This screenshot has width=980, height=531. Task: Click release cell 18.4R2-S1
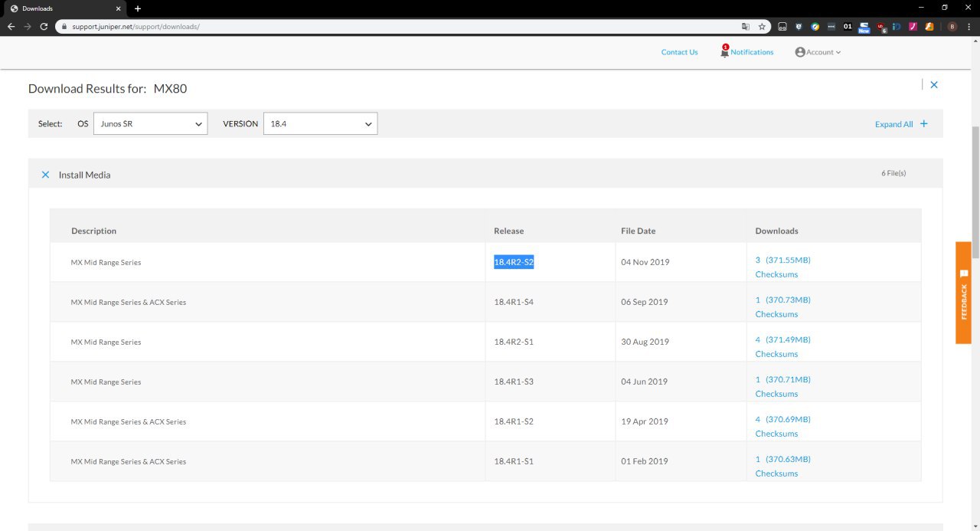pyautogui.click(x=514, y=342)
